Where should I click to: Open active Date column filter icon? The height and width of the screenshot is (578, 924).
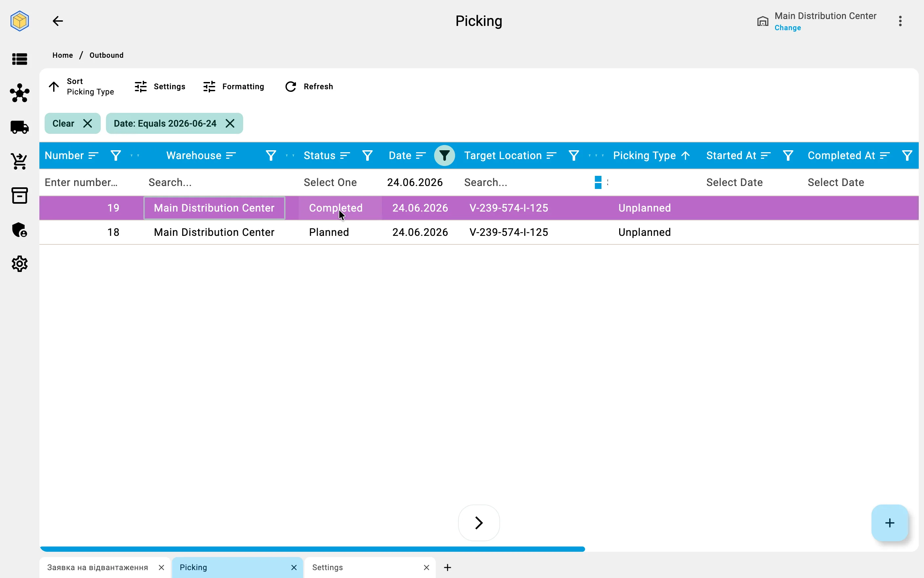pyautogui.click(x=444, y=155)
